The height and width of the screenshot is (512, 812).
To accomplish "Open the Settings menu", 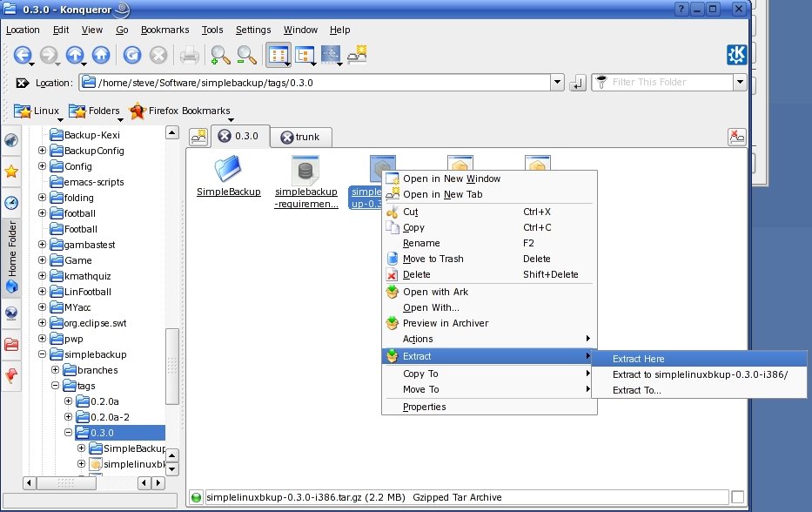I will 252,29.
